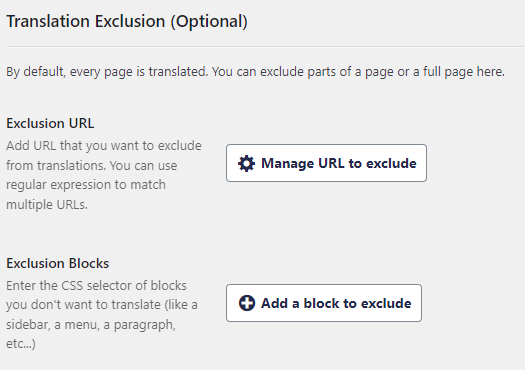Click the 'etc...)' text under Exclusion Blocks
This screenshot has width=525, height=370.
click(21, 344)
